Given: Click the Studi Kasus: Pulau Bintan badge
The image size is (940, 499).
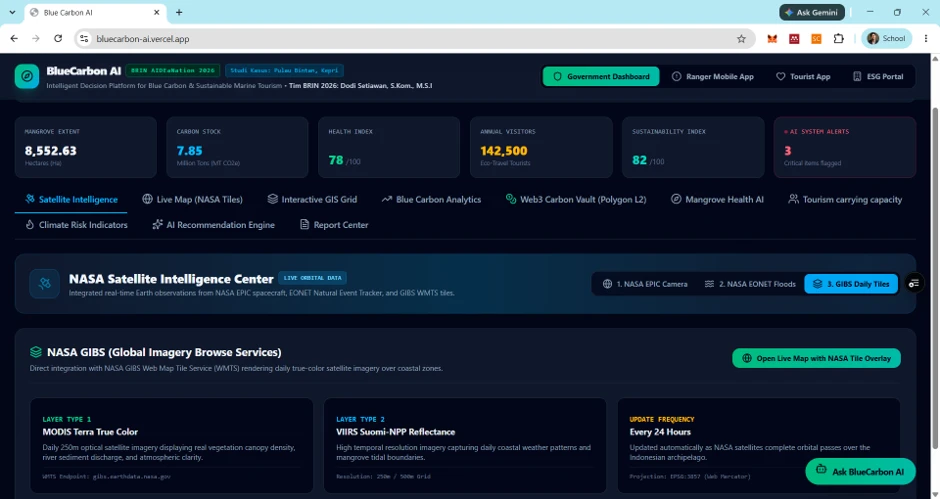Looking at the screenshot, I should pos(284,70).
